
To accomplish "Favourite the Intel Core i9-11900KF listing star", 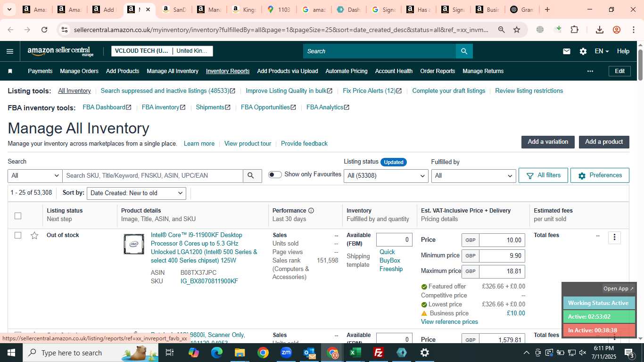I will pyautogui.click(x=34, y=235).
